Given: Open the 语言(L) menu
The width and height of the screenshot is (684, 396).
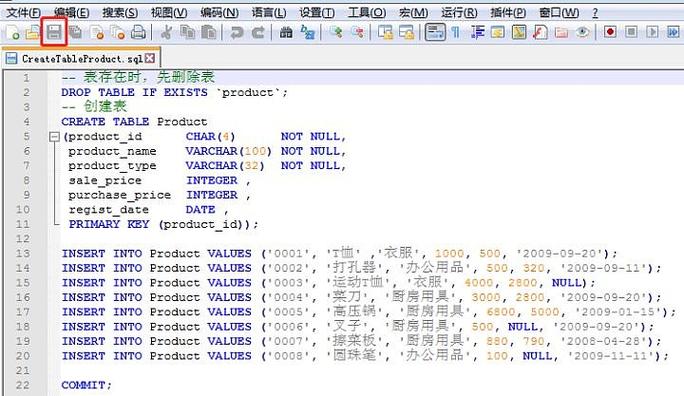Looking at the screenshot, I should point(269,13).
